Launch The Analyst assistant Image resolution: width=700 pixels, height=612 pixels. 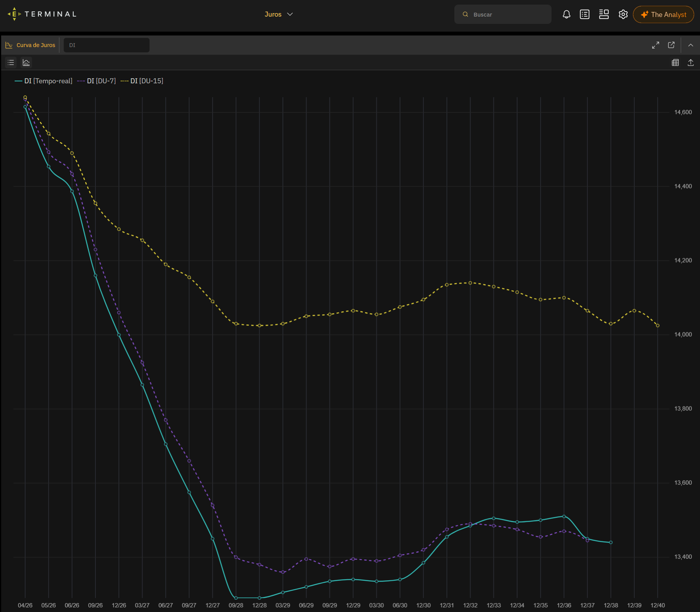[663, 14]
